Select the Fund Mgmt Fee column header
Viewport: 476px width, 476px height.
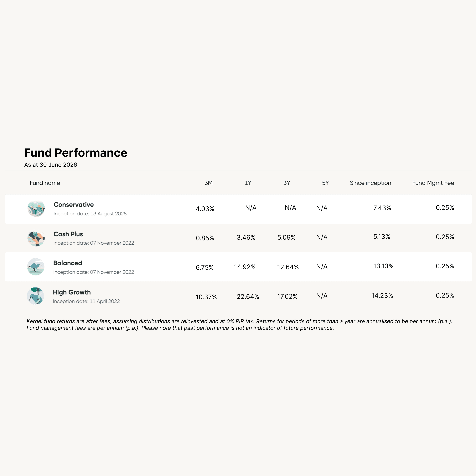coord(433,183)
